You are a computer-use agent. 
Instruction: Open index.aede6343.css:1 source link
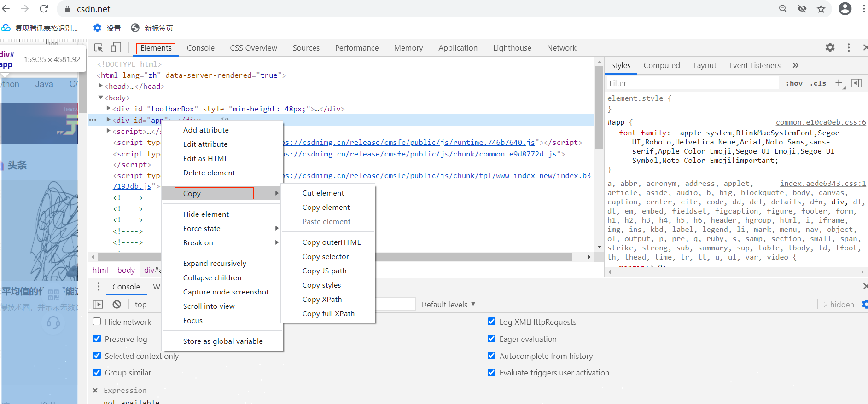[x=823, y=183]
